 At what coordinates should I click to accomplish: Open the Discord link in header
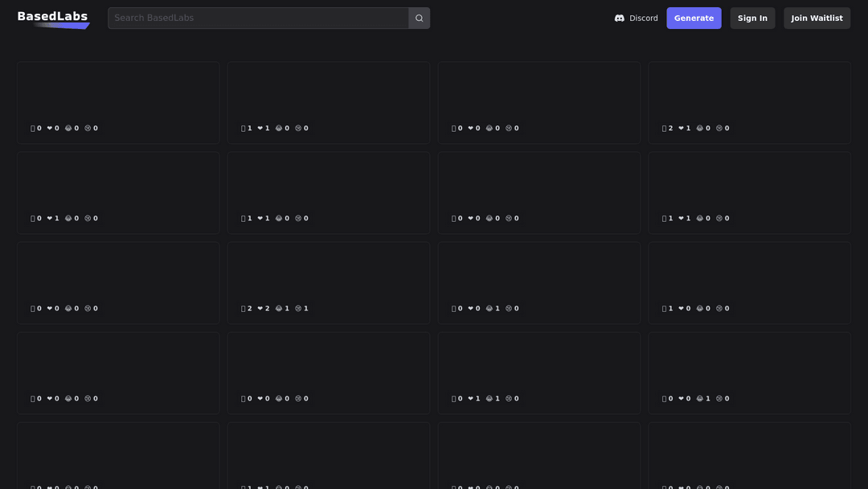click(636, 18)
